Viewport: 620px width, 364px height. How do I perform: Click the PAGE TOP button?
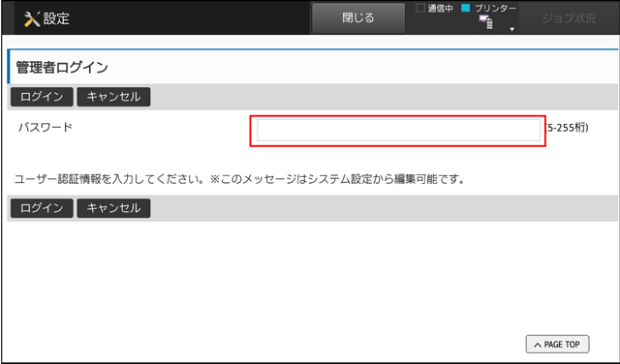click(558, 345)
